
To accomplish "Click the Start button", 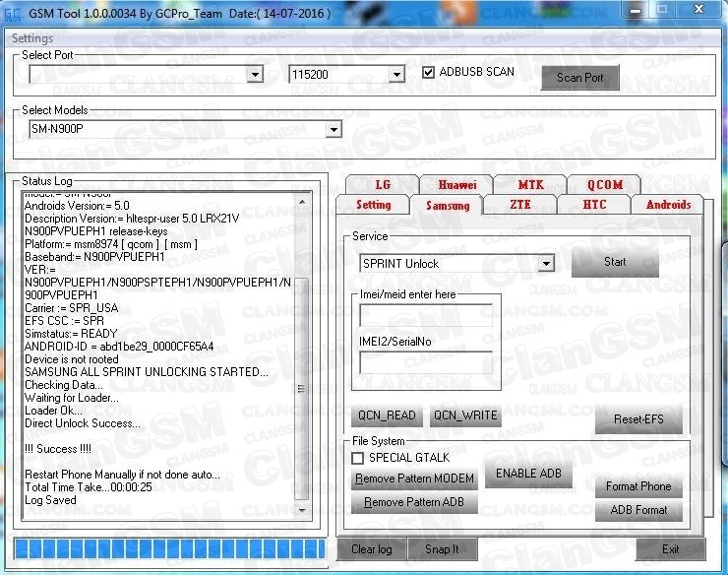I will [x=615, y=262].
